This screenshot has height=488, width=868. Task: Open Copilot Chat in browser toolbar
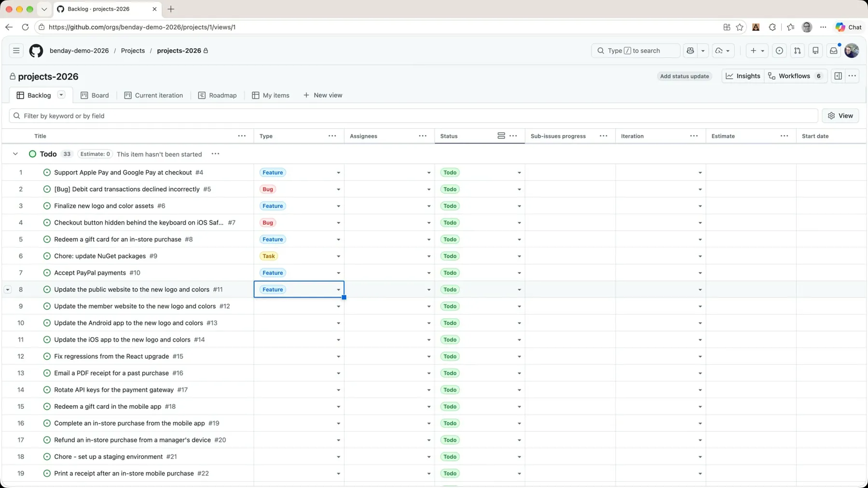[x=849, y=27]
